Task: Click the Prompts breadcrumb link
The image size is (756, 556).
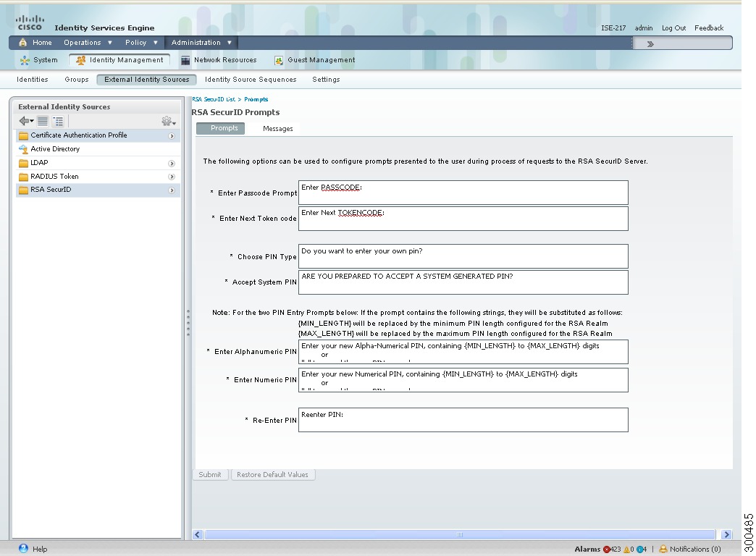Action: pyautogui.click(x=256, y=99)
